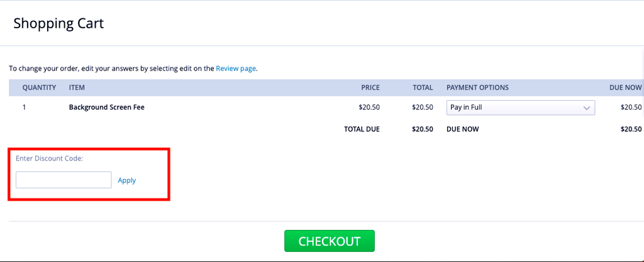Viewport: 644px width, 262px height.
Task: Click the PAYMENT OPTIONS column header
Action: [x=477, y=88]
